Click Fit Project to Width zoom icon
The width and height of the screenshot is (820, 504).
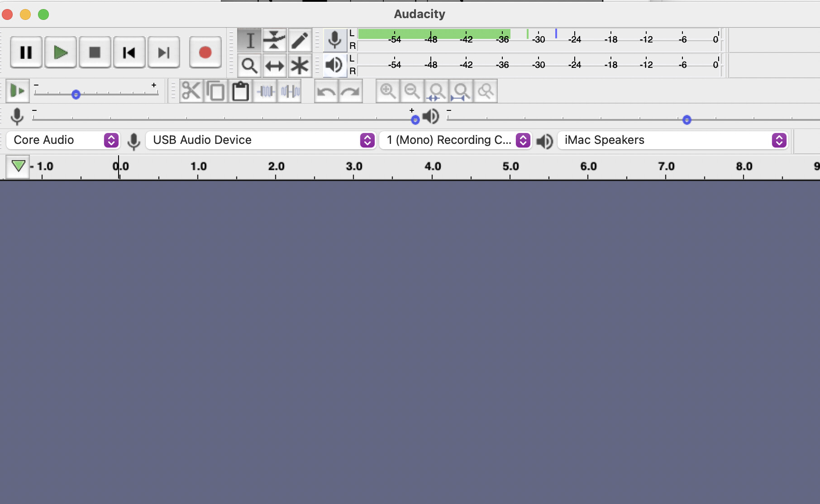(x=461, y=91)
